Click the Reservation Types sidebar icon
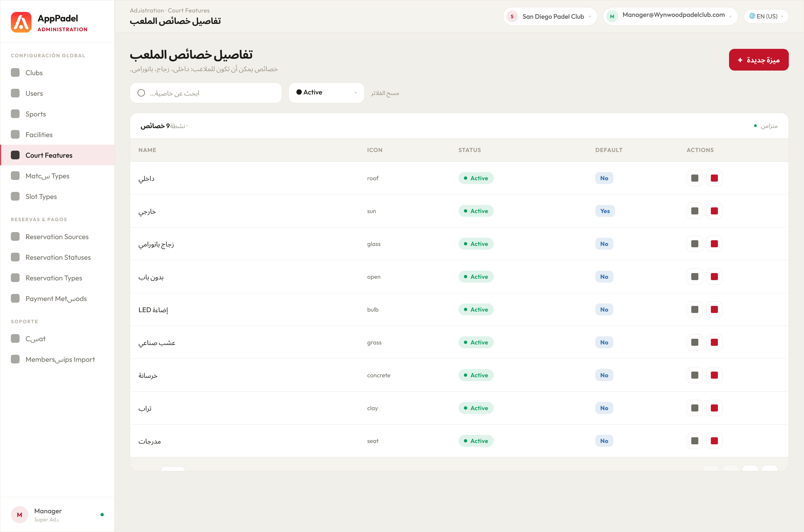This screenshot has width=804, height=532. pyautogui.click(x=15, y=278)
